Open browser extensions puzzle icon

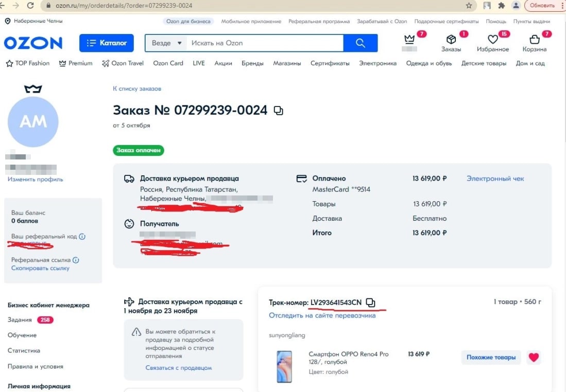coord(502,6)
